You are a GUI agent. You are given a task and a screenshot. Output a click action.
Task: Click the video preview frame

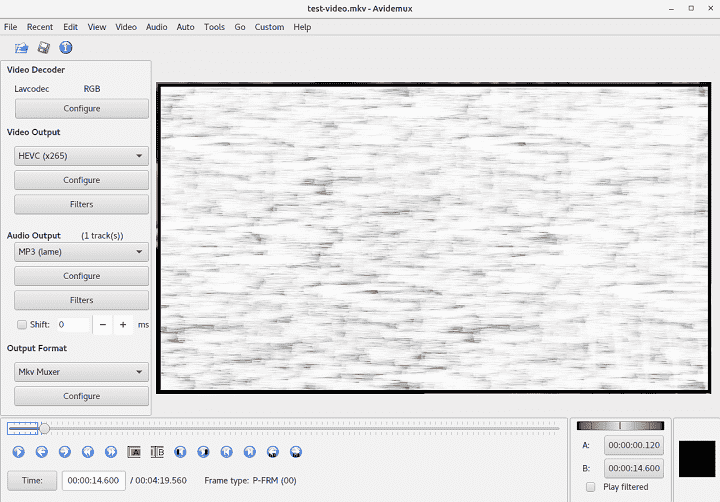pos(433,238)
